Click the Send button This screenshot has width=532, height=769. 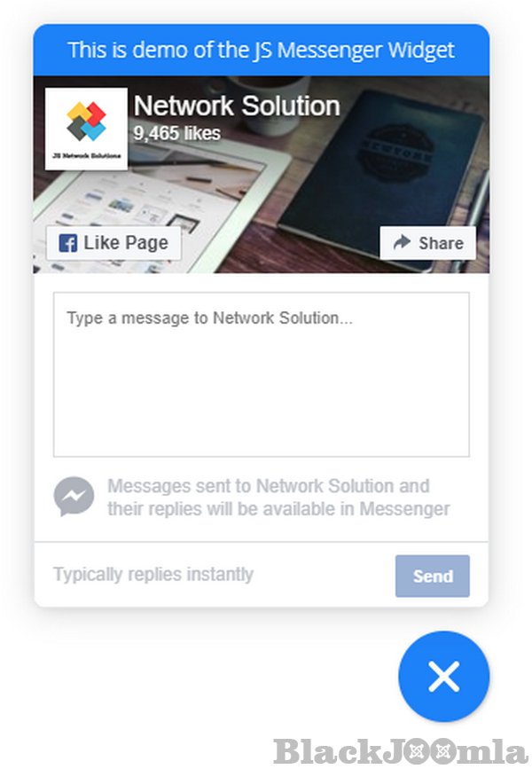pyautogui.click(x=433, y=576)
